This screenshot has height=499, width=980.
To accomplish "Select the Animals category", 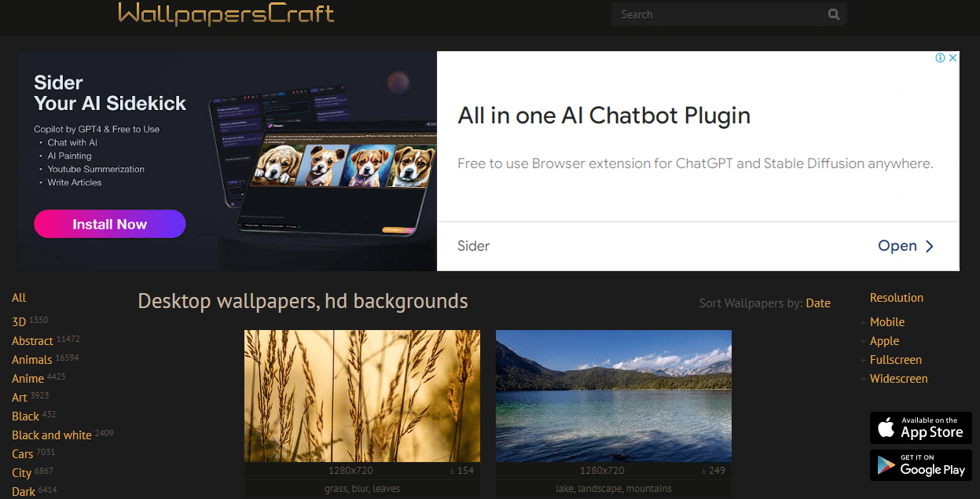I will tap(31, 360).
